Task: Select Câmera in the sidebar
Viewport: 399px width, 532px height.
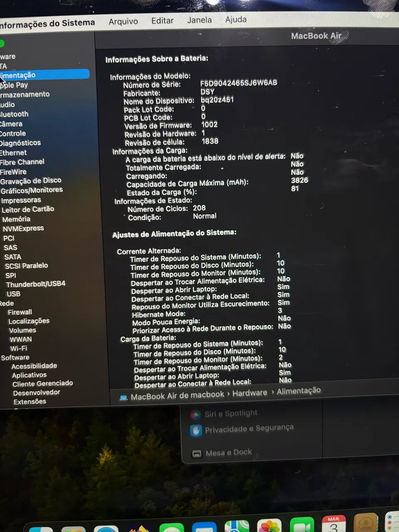Action: coord(11,124)
